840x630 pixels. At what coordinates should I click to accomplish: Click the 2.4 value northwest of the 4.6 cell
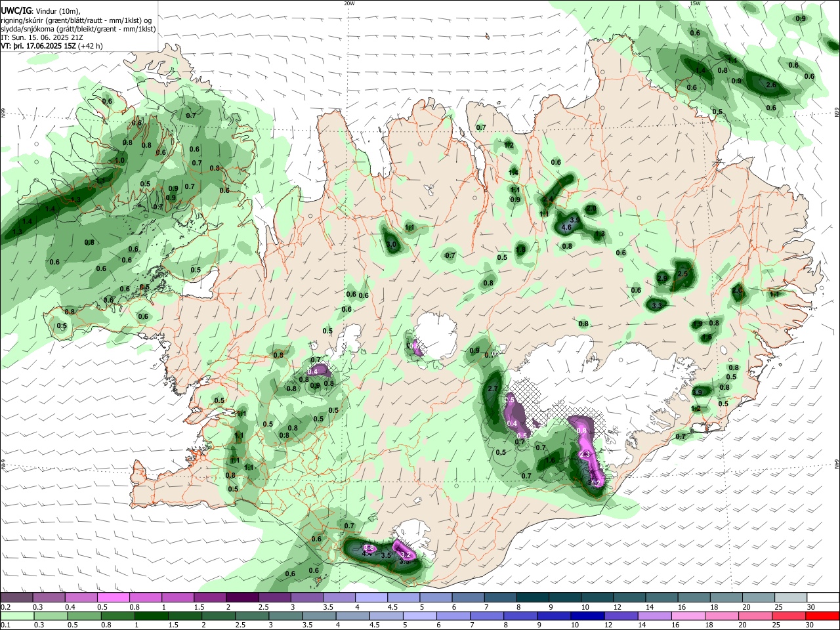click(x=547, y=199)
